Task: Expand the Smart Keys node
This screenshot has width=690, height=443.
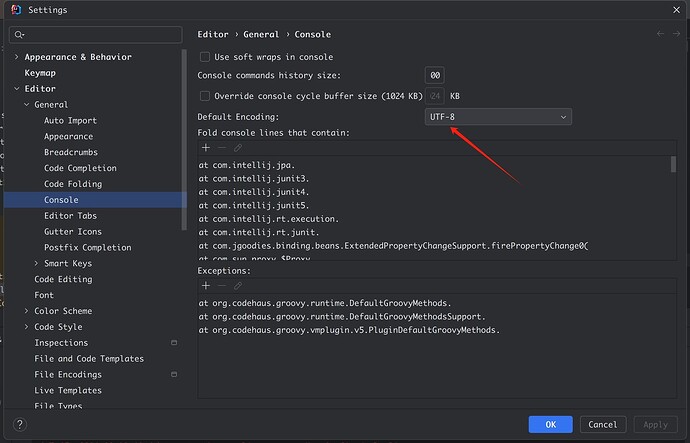Action: coord(37,263)
